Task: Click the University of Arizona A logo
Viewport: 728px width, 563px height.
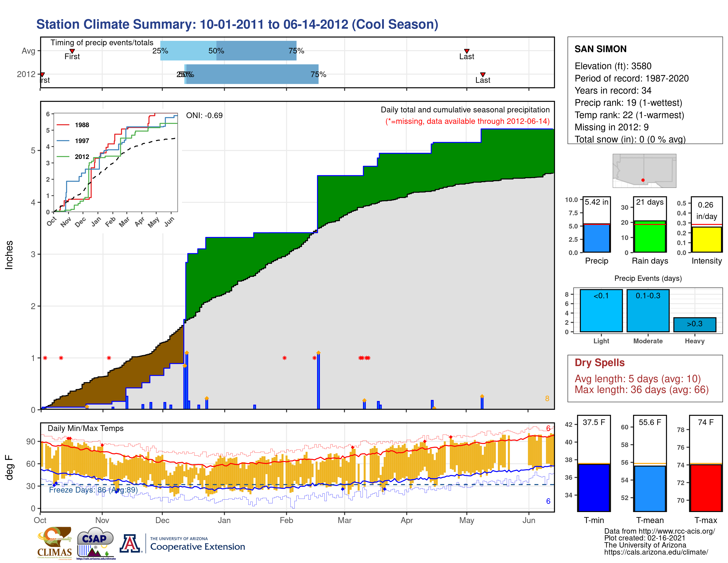Action: click(130, 543)
